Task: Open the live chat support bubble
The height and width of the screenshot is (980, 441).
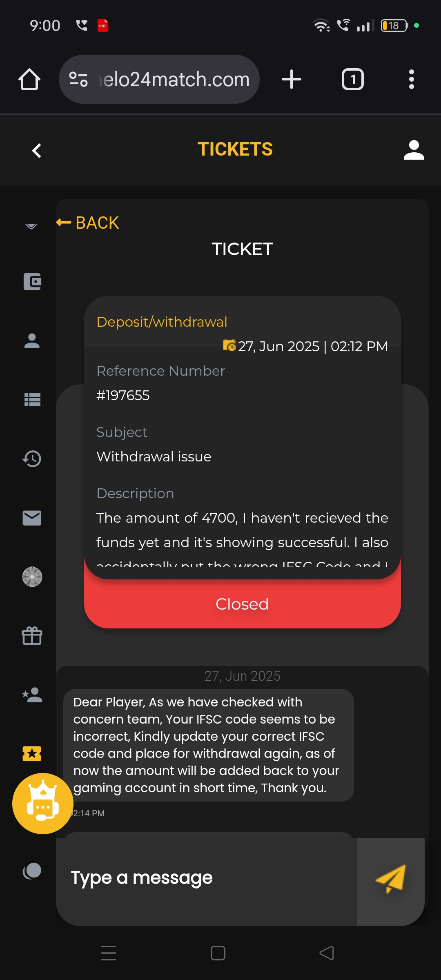Action: tap(42, 803)
